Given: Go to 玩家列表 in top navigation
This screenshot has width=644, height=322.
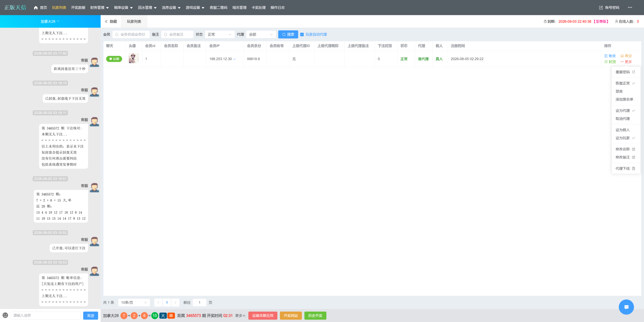Looking at the screenshot, I should pos(59,8).
